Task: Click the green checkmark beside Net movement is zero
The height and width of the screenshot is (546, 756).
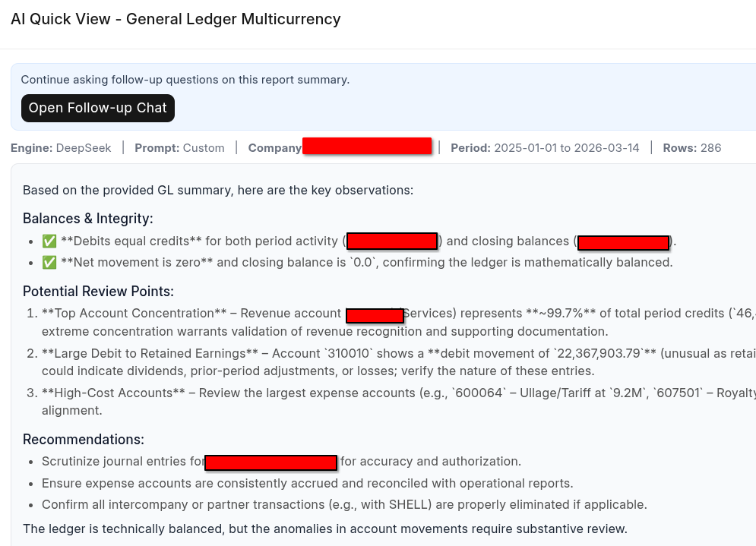Action: coord(49,262)
